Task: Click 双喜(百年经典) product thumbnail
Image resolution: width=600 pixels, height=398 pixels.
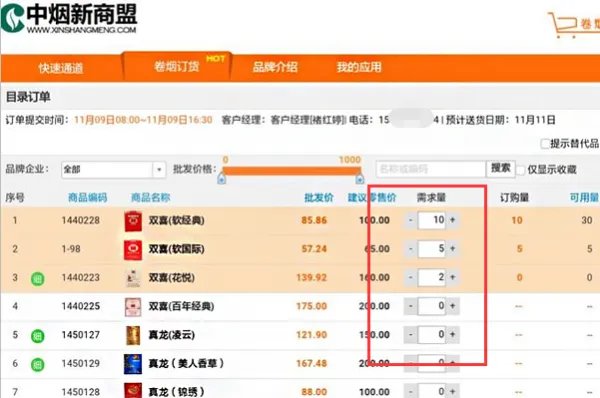Action: point(133,307)
